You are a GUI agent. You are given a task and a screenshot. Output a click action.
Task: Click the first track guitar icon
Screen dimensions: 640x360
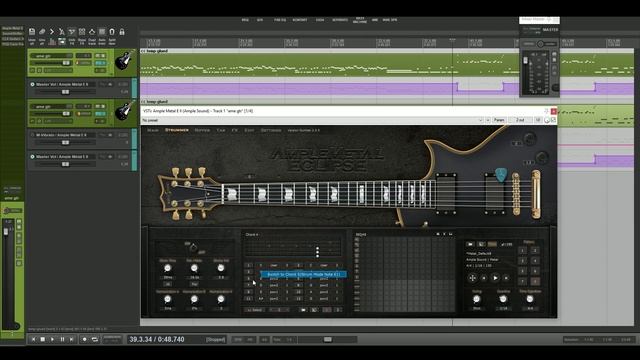pyautogui.click(x=124, y=61)
